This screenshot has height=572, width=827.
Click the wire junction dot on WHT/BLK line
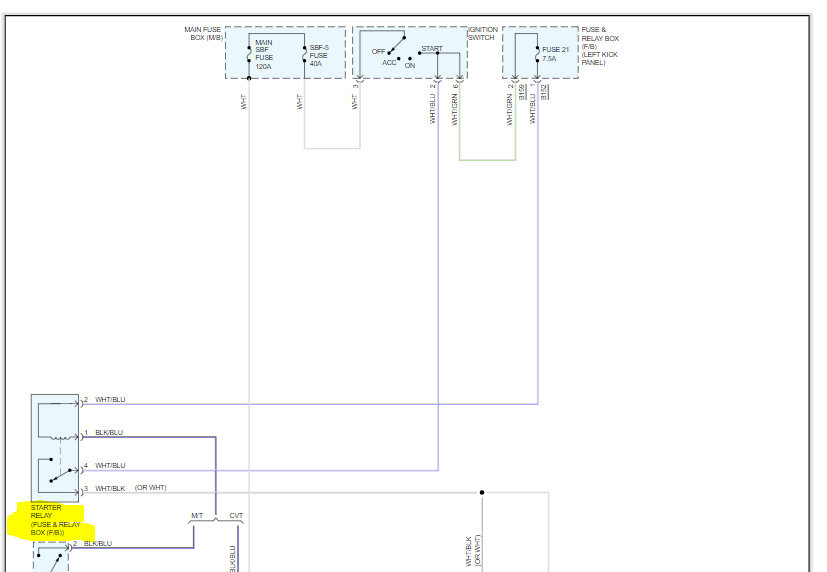tap(482, 492)
